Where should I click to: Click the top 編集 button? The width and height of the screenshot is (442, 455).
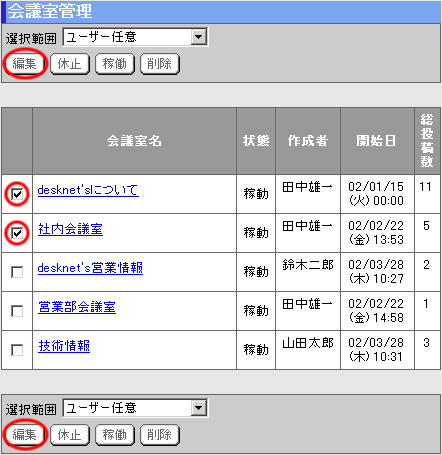[24, 64]
